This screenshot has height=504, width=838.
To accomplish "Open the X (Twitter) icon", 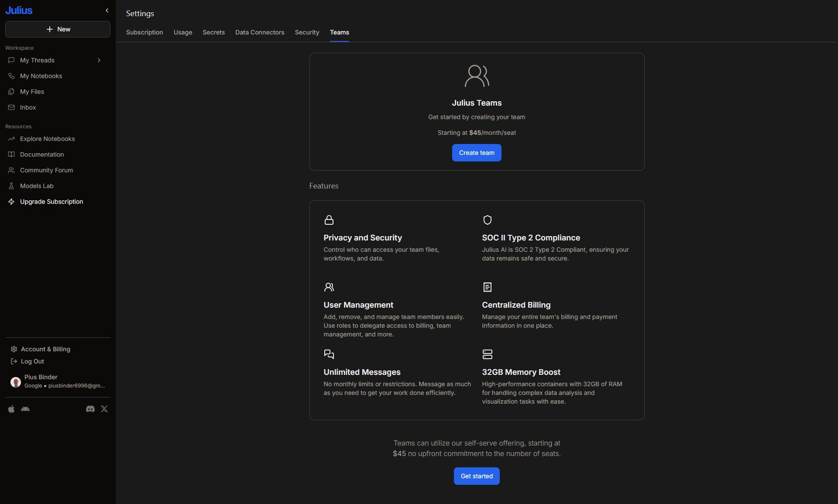I will 104,409.
